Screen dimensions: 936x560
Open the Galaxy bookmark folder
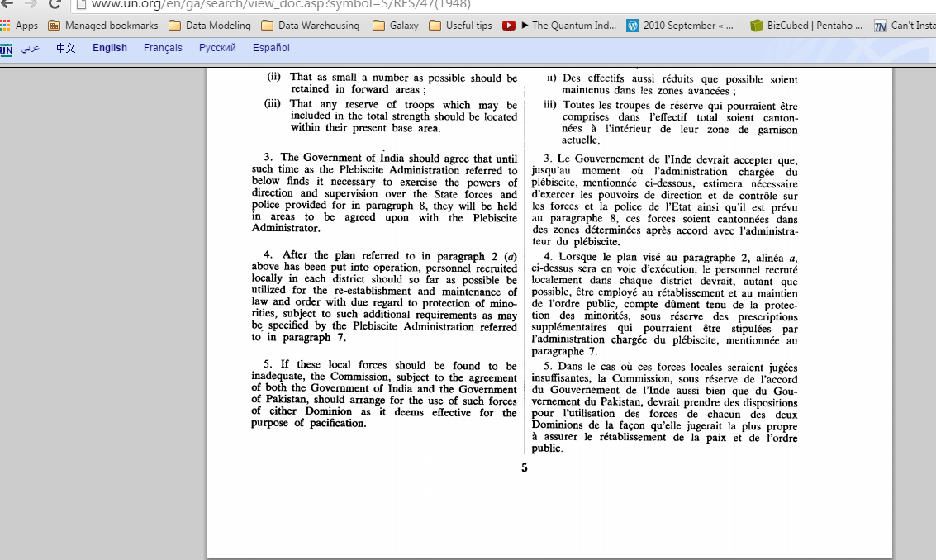[395, 26]
